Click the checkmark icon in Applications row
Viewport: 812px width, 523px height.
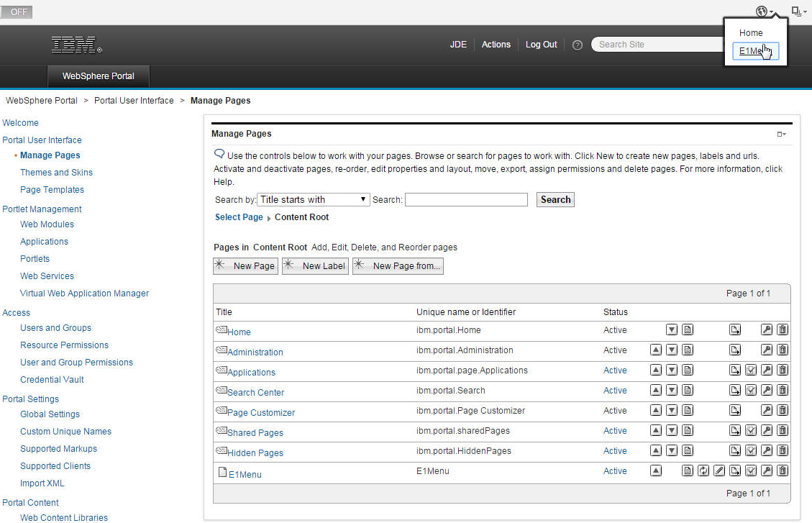pyautogui.click(x=751, y=370)
